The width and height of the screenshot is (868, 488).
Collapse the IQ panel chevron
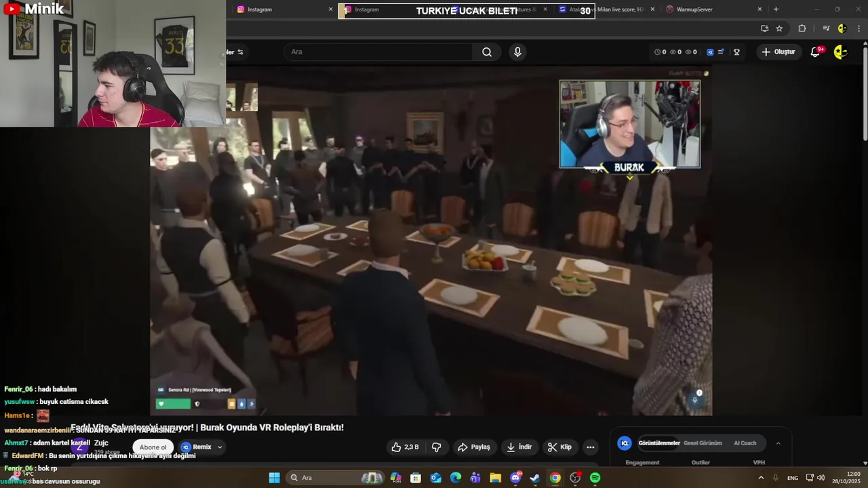click(778, 443)
